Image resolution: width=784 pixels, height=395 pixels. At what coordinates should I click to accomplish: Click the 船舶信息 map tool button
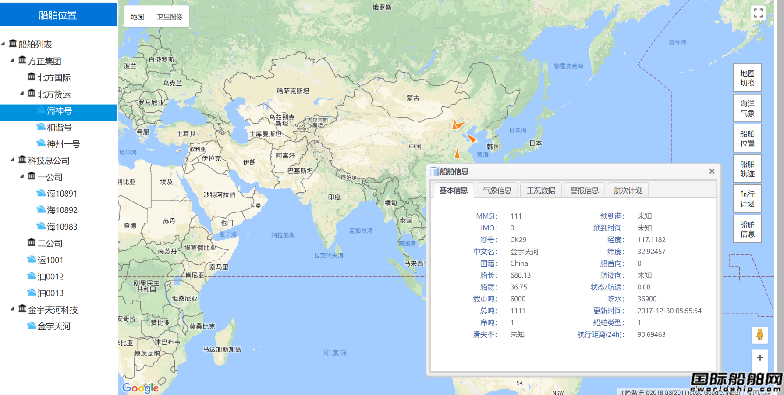coord(748,229)
